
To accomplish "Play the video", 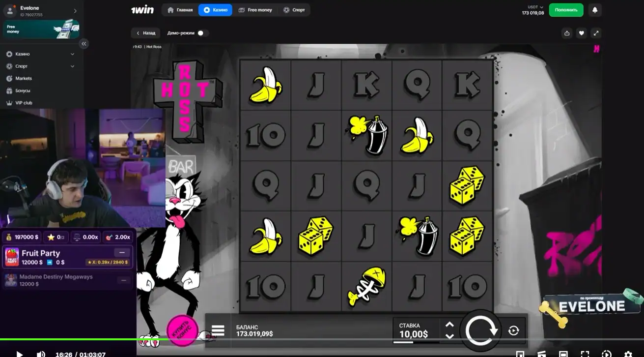I will point(20,354).
